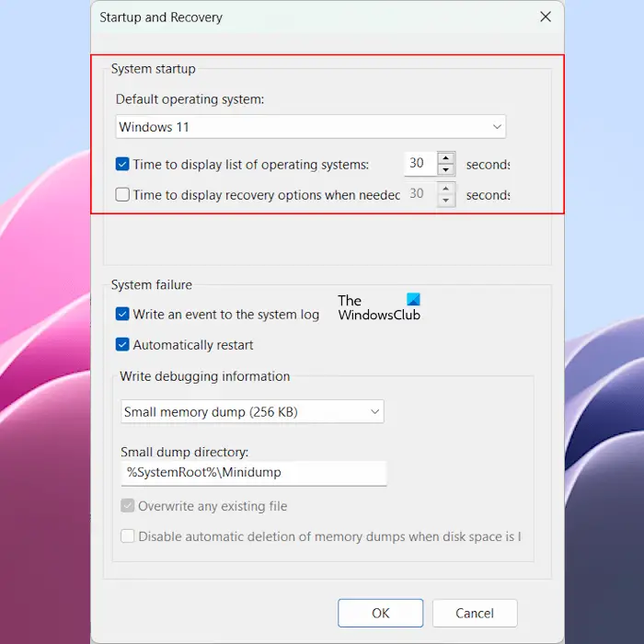Decrease recovery options display seconds
Screen dimensions: 644x644
[x=446, y=200]
